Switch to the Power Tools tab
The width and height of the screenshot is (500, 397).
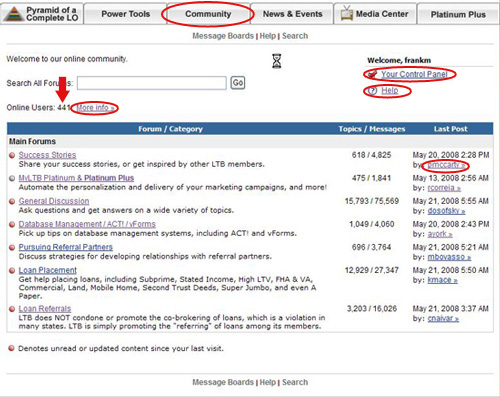coord(125,14)
